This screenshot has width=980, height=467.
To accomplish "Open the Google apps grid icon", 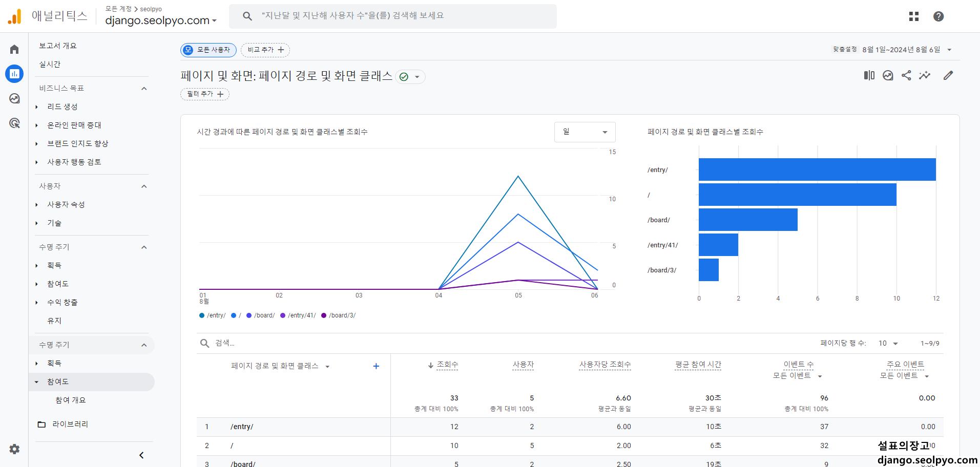I will click(914, 16).
